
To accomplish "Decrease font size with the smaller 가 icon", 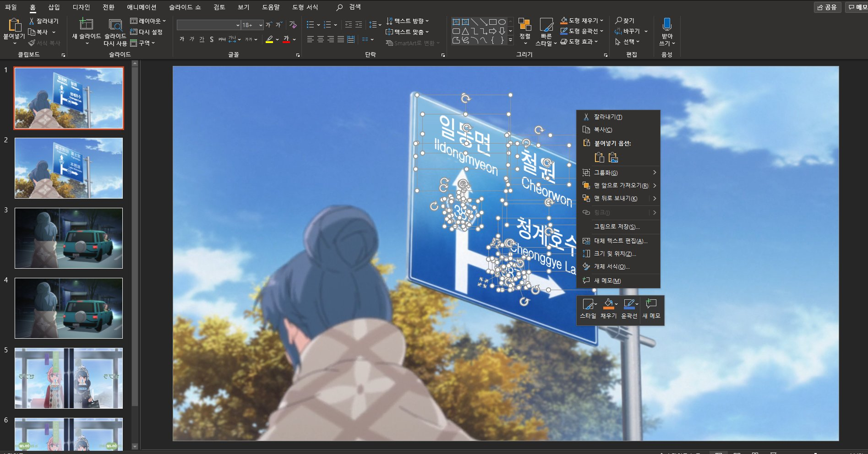I will 278,25.
